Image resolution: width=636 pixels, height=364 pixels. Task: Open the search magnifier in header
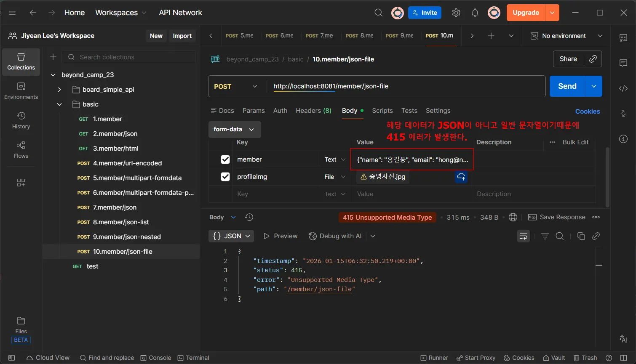pos(379,13)
